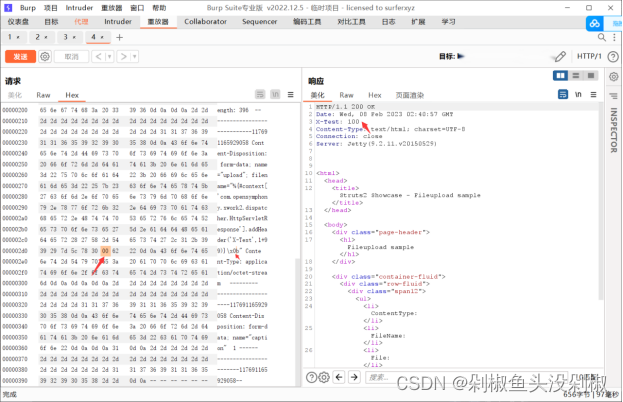Open the Intruder main tab
Viewport: 623px width, 402px height.
point(118,21)
